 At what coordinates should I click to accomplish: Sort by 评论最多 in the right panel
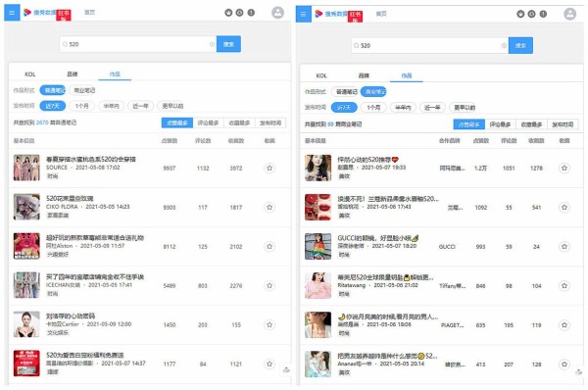500,124
